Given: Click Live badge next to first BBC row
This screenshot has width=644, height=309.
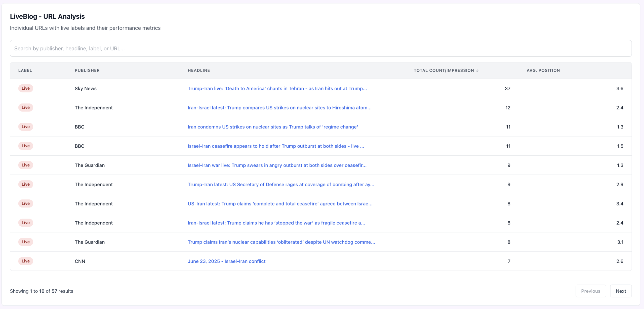Looking at the screenshot, I should point(25,127).
